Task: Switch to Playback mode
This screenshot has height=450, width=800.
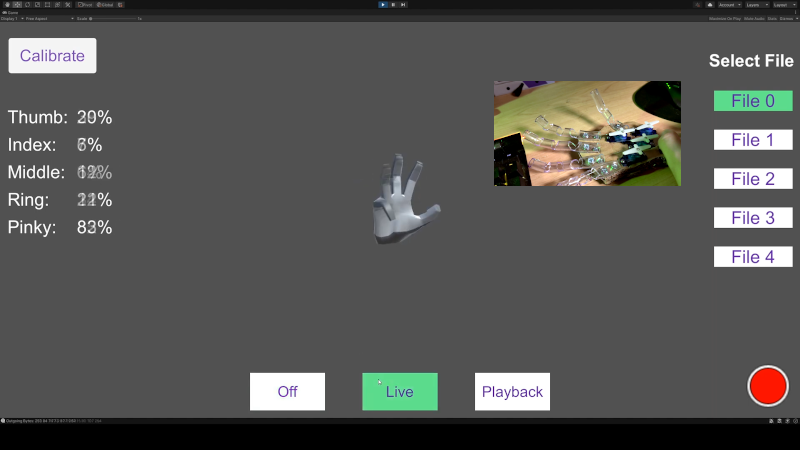Action: 512,391
